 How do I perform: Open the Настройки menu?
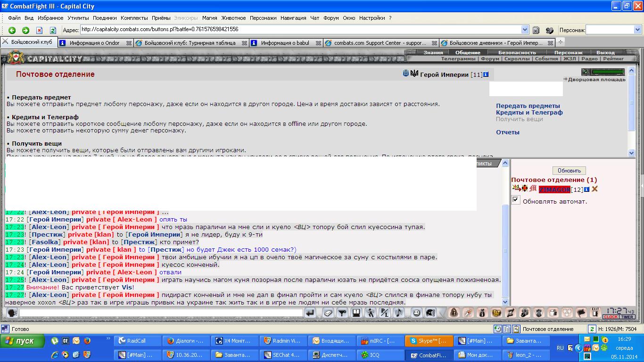[x=372, y=18]
